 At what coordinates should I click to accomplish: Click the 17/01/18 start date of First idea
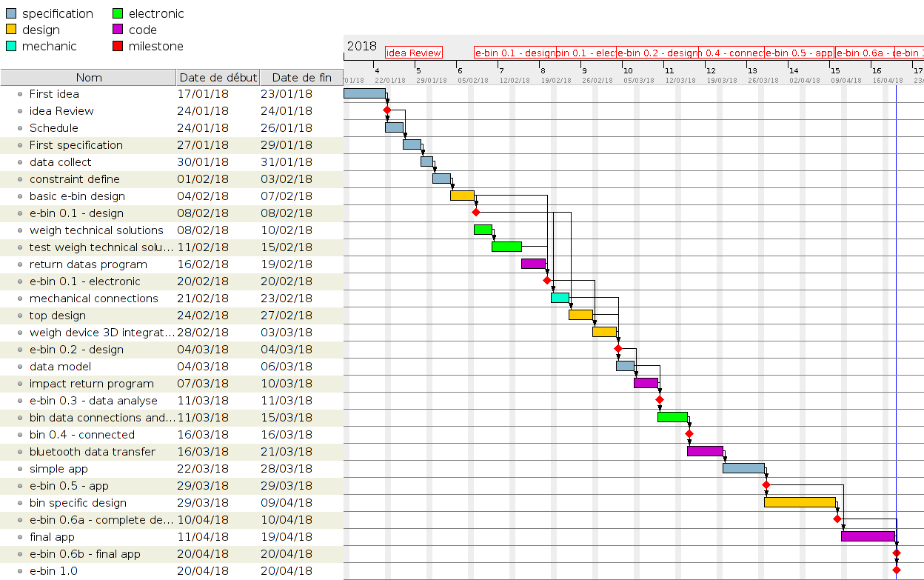203,94
